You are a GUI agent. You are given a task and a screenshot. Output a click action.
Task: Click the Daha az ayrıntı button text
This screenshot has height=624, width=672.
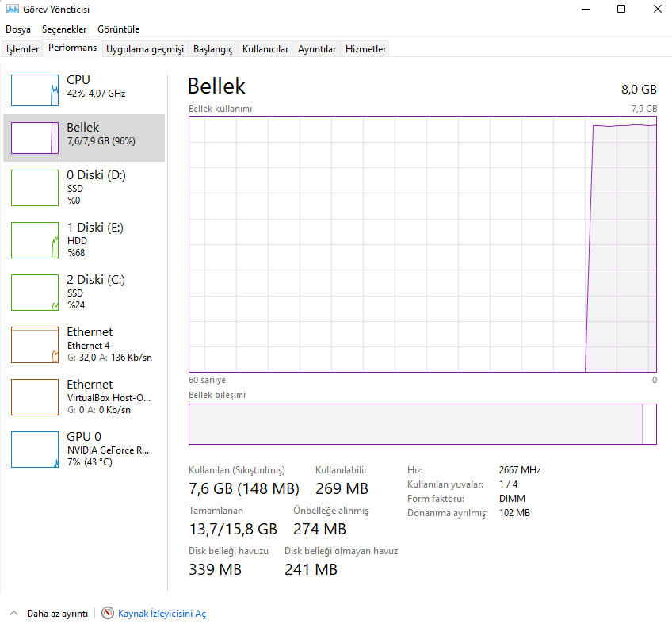click(x=57, y=614)
